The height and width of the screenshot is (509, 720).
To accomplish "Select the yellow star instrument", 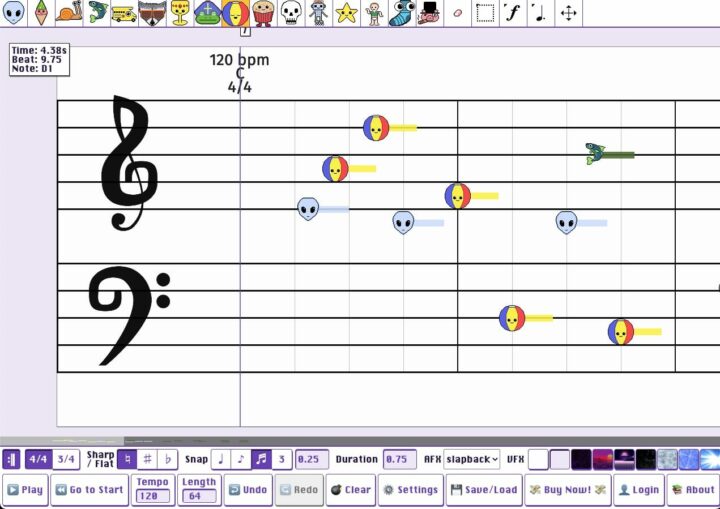I will pyautogui.click(x=346, y=13).
